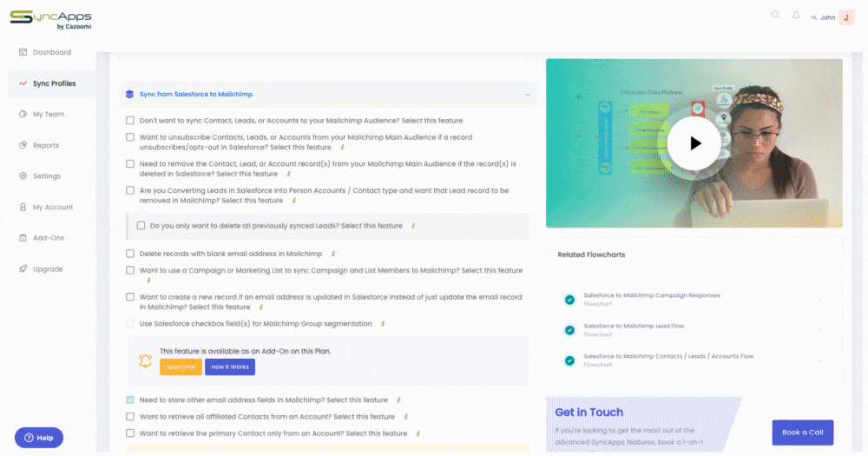Check retrieve primary Contact only from Account
Screen dimensions: 868x456
[x=130, y=433]
